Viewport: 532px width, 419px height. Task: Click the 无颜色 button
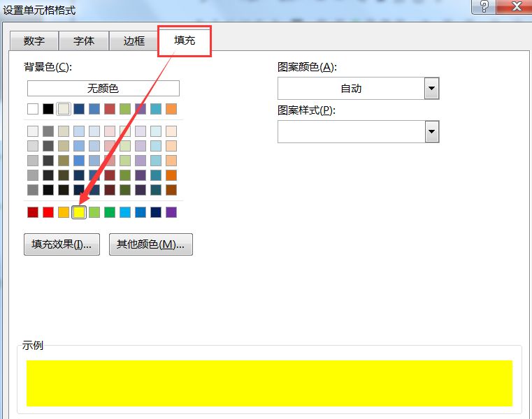pos(103,89)
